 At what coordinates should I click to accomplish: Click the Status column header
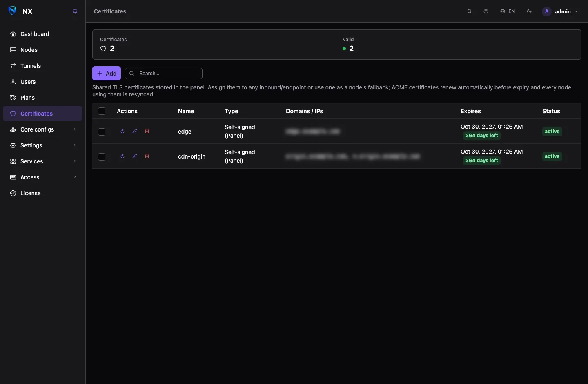(x=551, y=111)
